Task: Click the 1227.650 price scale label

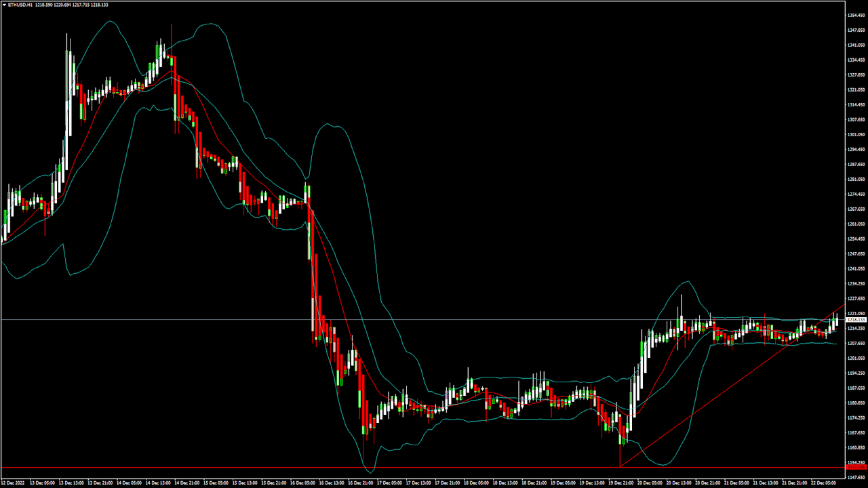Action: pos(857,298)
